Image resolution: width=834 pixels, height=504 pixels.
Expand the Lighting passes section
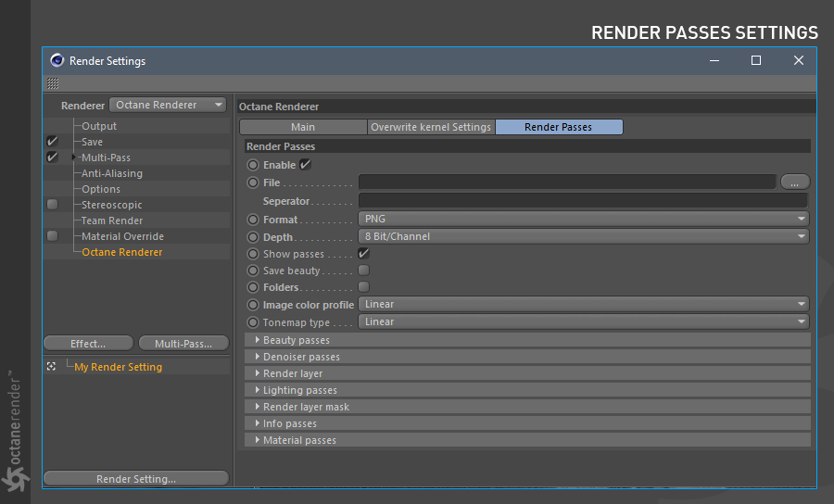[x=258, y=390]
